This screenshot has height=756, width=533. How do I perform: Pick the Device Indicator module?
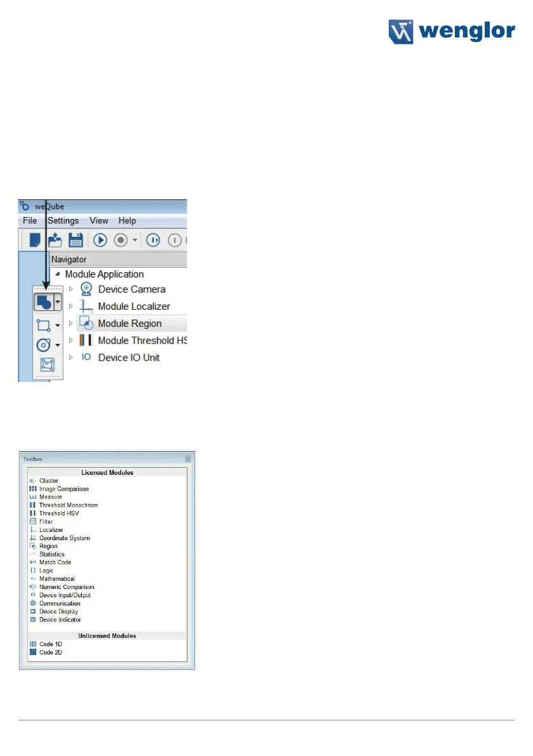(60, 620)
